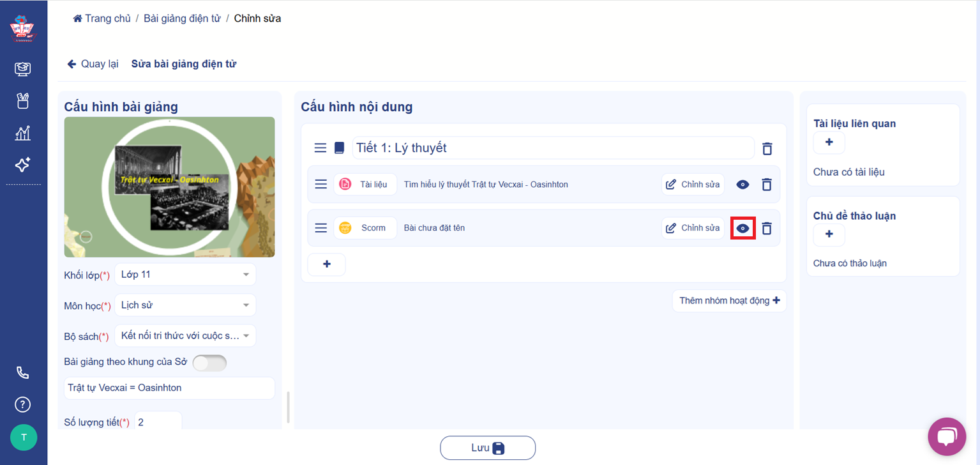Click Thêm nhóm hoạt động button
The width and height of the screenshot is (980, 465).
pyautogui.click(x=729, y=301)
